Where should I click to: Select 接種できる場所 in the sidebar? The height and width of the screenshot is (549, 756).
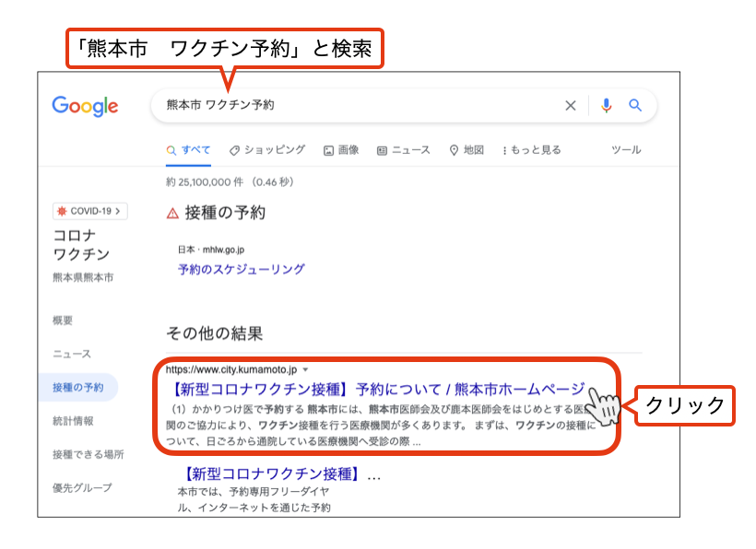point(89,454)
